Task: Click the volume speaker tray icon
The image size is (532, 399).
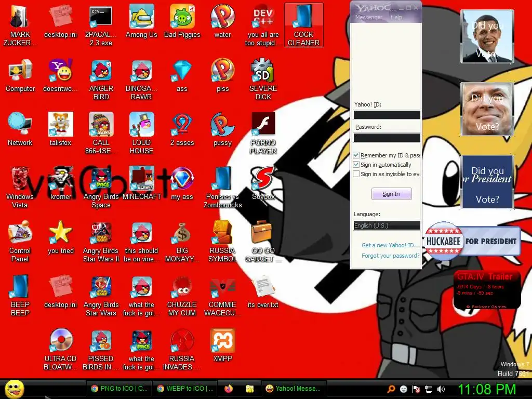Action: pyautogui.click(x=441, y=389)
